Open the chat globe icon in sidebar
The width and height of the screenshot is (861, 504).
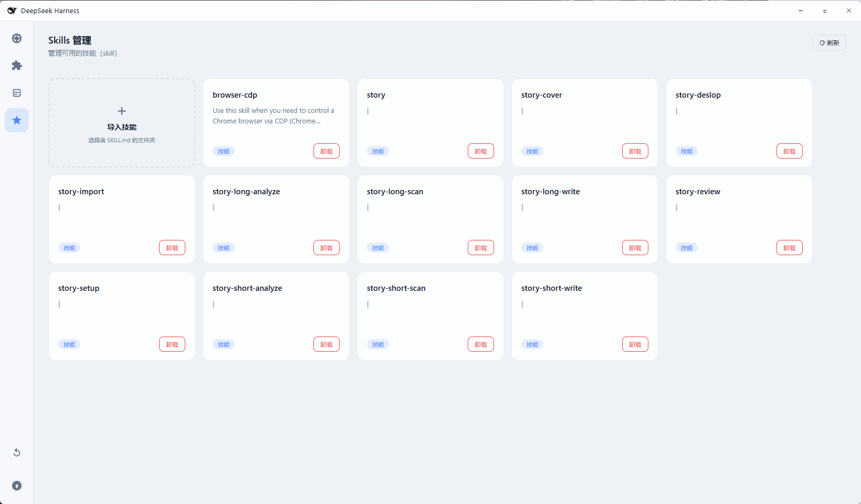17,38
